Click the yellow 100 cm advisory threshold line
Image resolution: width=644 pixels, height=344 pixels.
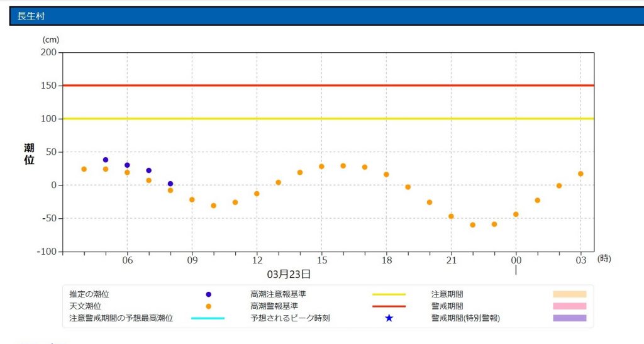[x=328, y=119]
